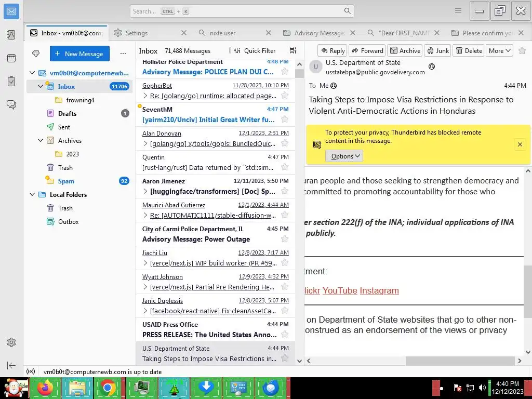Switch to the nixle user search tab
This screenshot has width=532, height=399.
point(222,33)
